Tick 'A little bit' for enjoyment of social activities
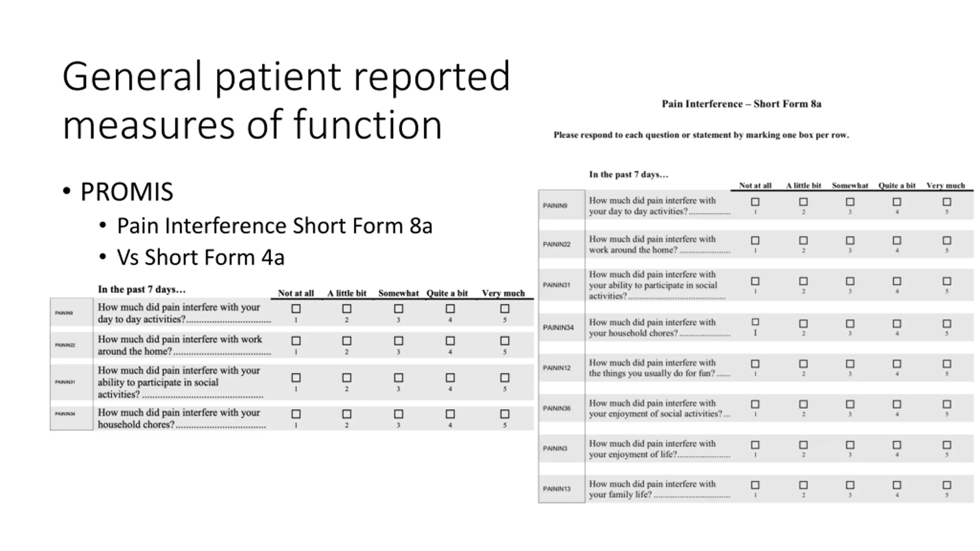Screen dimensions: 980x551 tap(803, 404)
